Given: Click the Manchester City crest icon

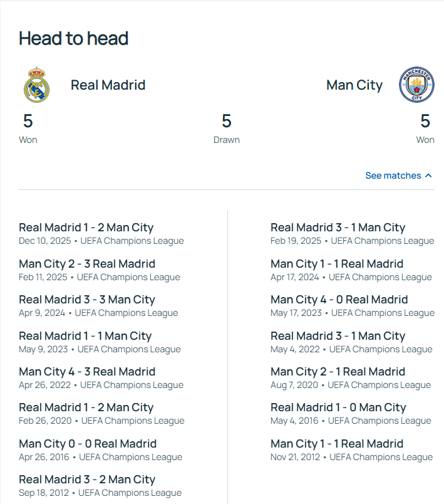Looking at the screenshot, I should [416, 85].
